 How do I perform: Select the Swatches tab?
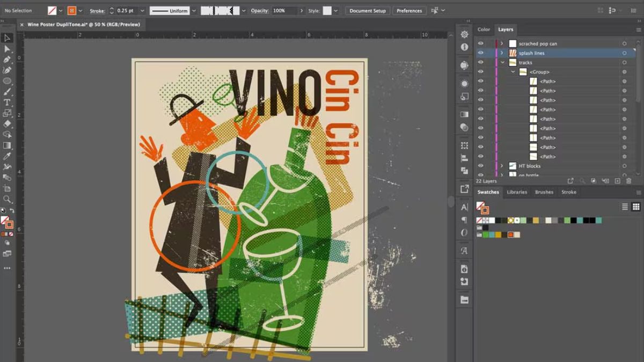pyautogui.click(x=488, y=192)
